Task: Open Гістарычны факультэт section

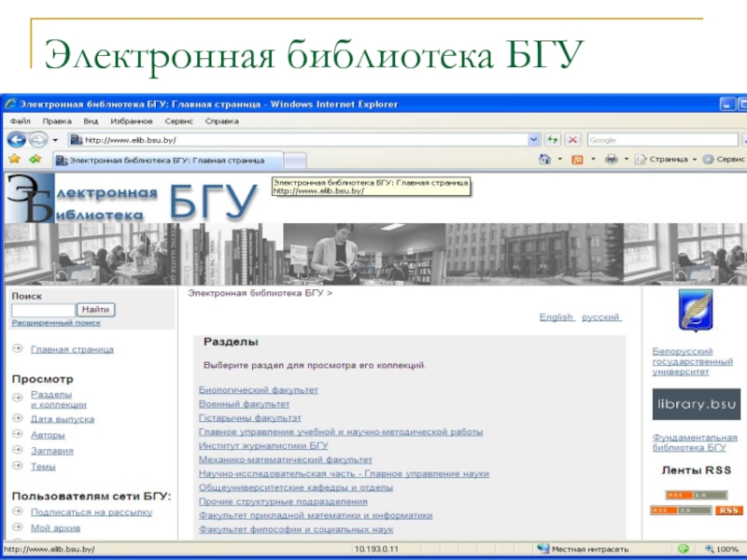Action: point(249,417)
